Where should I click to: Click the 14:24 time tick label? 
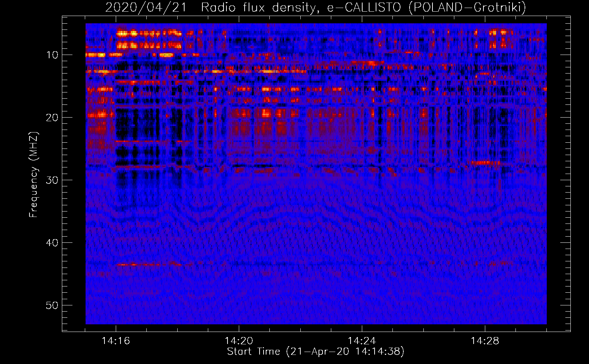pos(362,341)
